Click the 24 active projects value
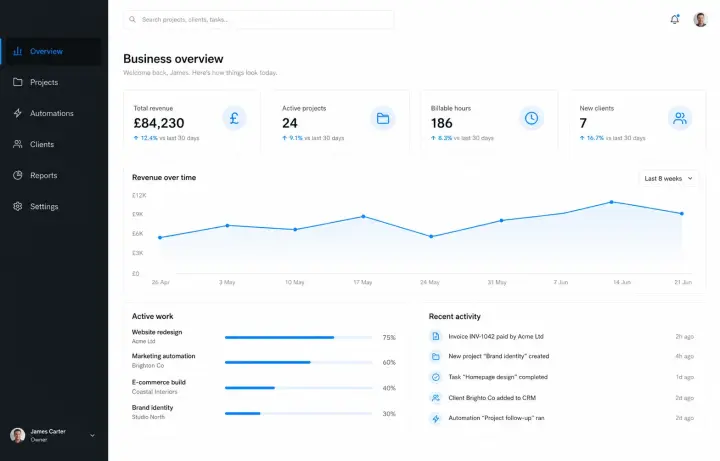Screen dimensions: 720x461 pyautogui.click(x=290, y=123)
